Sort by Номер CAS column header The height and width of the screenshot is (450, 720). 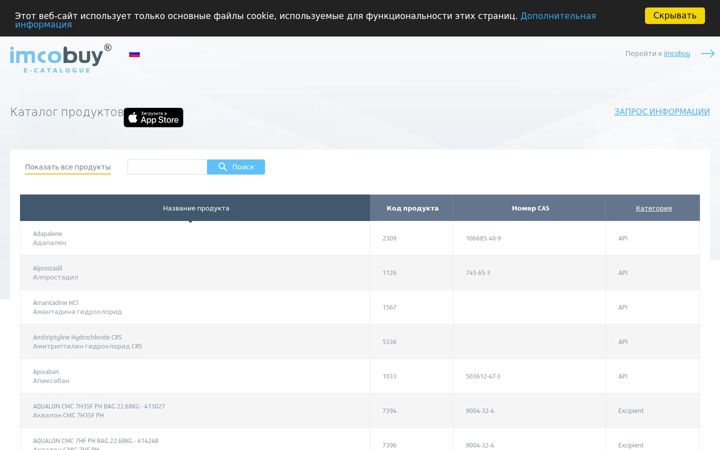click(530, 208)
